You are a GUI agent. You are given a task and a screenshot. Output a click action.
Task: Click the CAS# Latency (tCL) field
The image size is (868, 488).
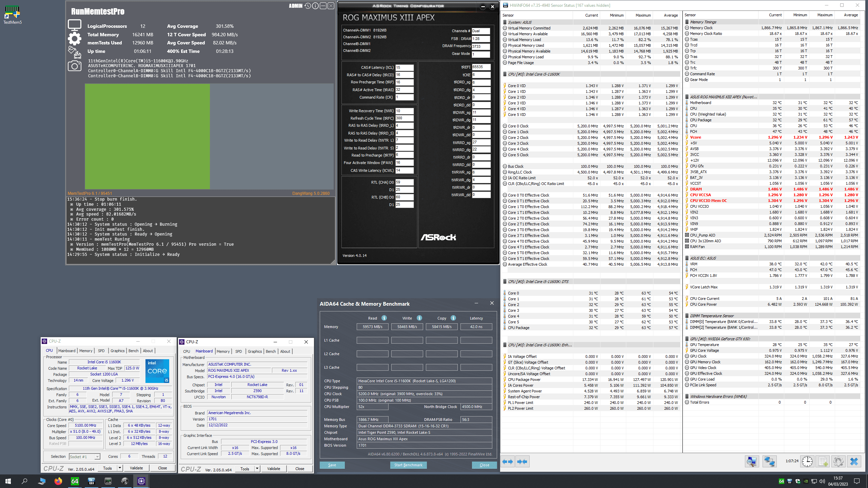click(405, 67)
